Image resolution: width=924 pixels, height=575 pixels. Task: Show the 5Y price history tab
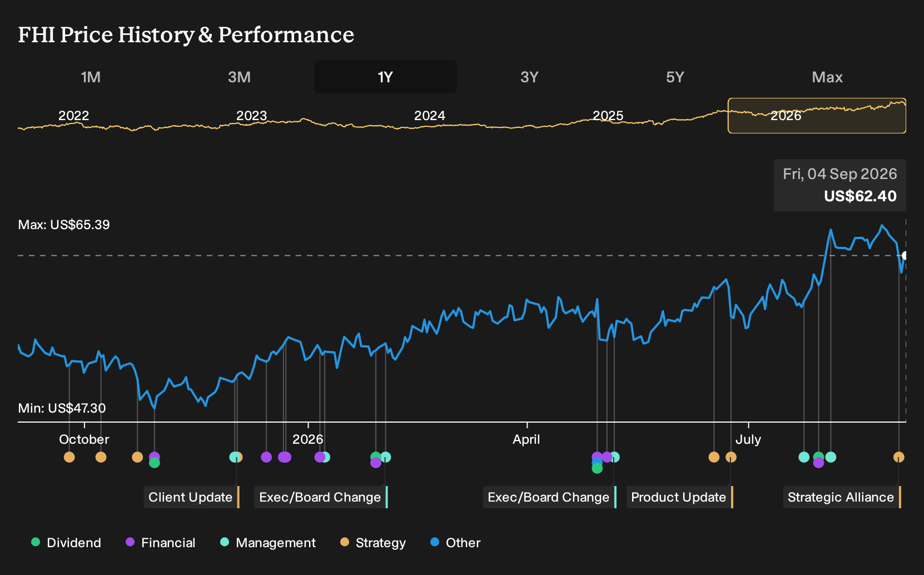(675, 77)
